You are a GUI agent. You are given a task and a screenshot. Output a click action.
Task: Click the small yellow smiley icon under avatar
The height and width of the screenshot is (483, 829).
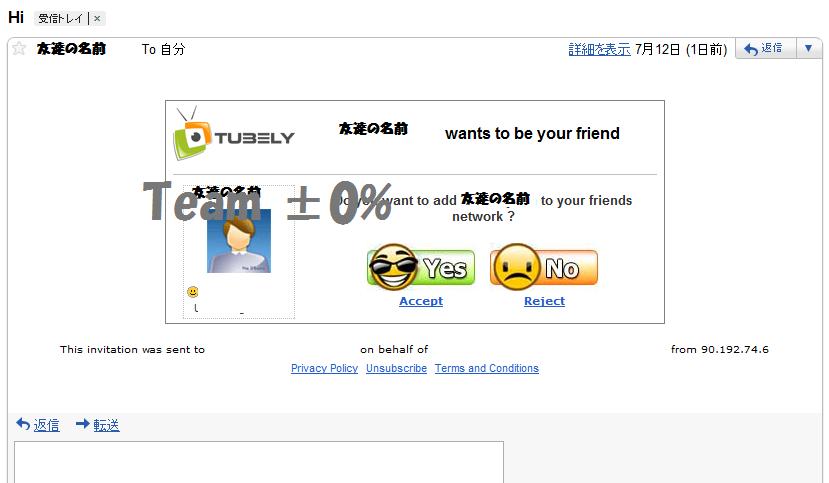point(193,292)
